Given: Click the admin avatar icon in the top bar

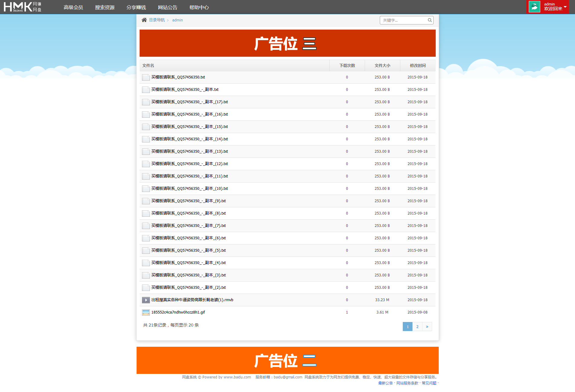Looking at the screenshot, I should 534,6.
